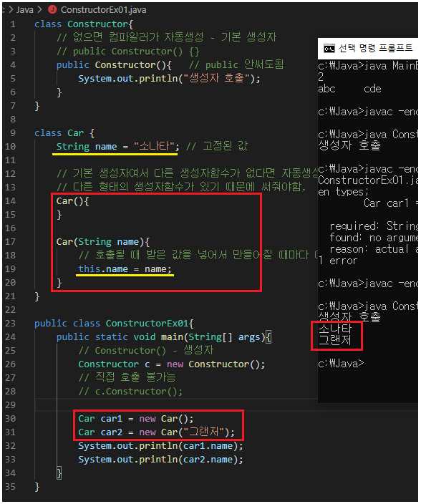Click the final 'c:₩Java>' prompt in Command Prompt

(341, 363)
